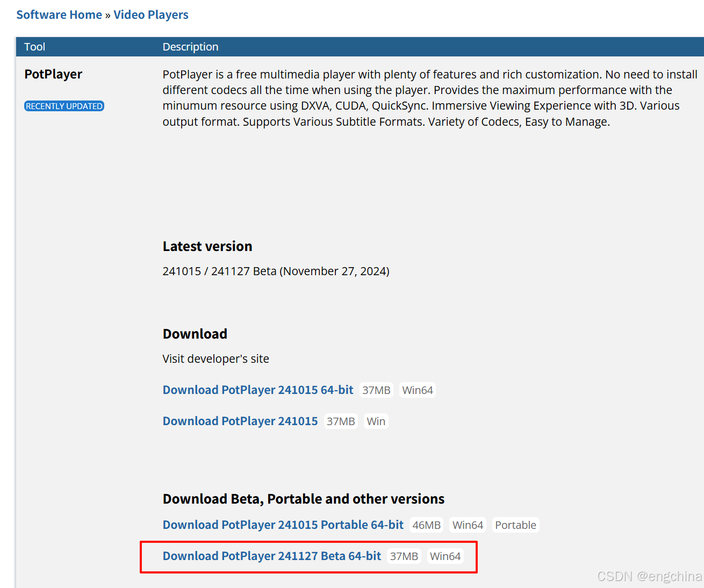This screenshot has width=704, height=588.
Task: Download PotPlayer 241015 Portable 64-bit
Action: (283, 525)
